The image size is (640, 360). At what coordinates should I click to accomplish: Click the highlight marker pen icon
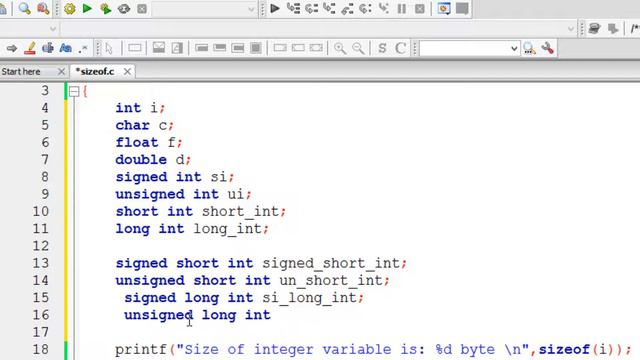(x=30, y=49)
